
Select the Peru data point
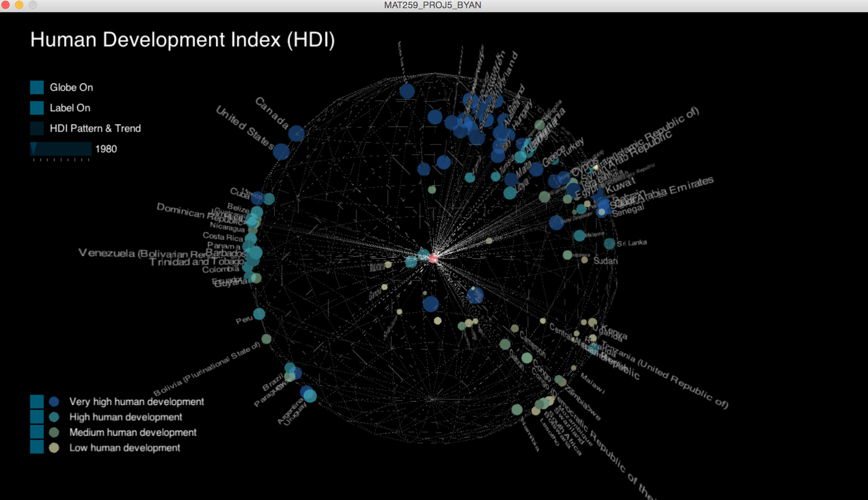coord(259,314)
